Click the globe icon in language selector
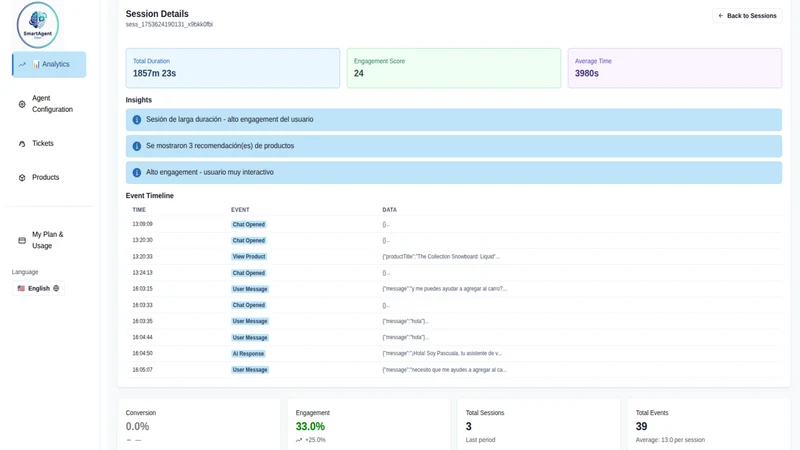 click(x=56, y=288)
